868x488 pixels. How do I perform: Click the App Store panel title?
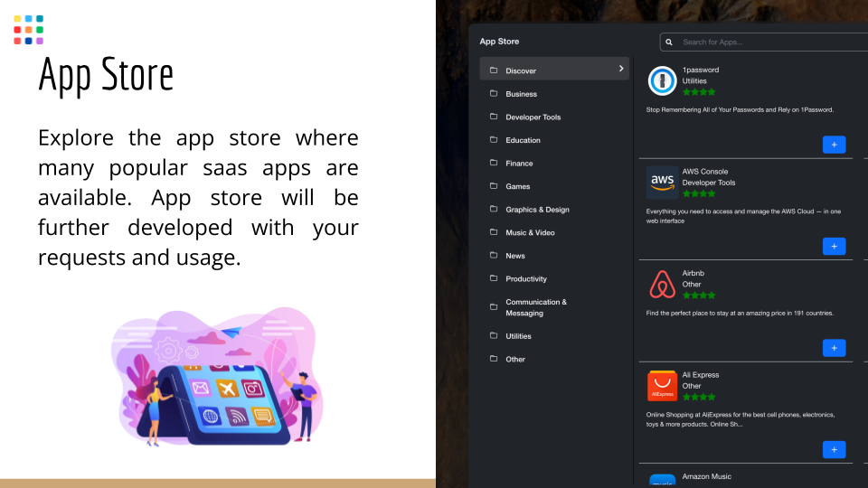pyautogui.click(x=499, y=42)
